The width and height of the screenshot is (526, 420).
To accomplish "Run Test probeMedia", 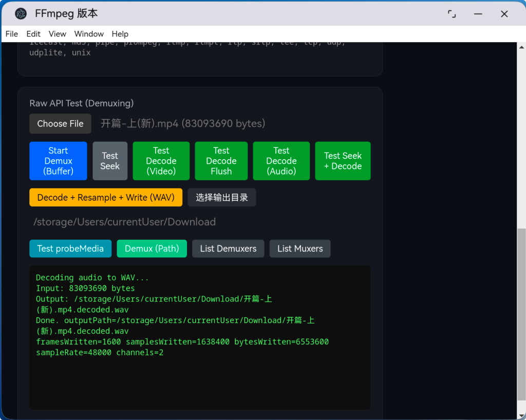I will [x=70, y=249].
